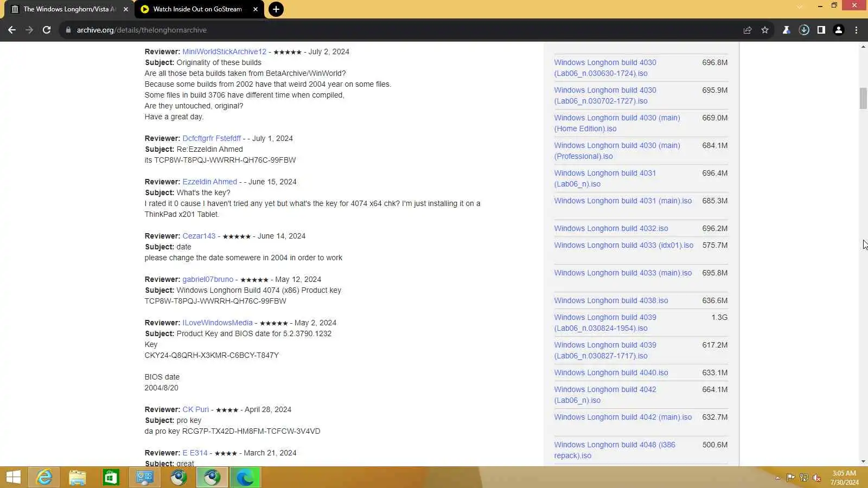The height and width of the screenshot is (488, 868).
Task: Open the Windows Store taskbar icon
Action: pyautogui.click(x=111, y=477)
